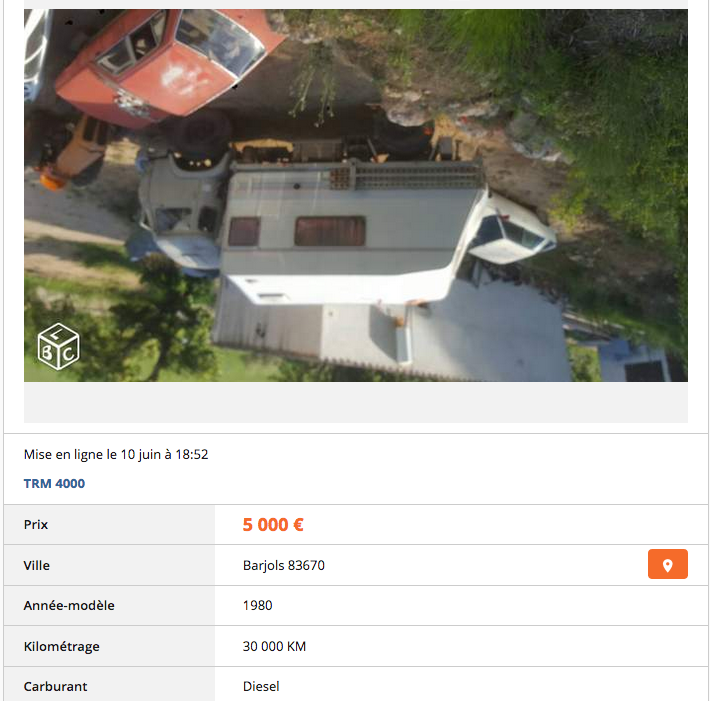Click the white camper truck body
The width and height of the screenshot is (710, 701).
pos(344,235)
